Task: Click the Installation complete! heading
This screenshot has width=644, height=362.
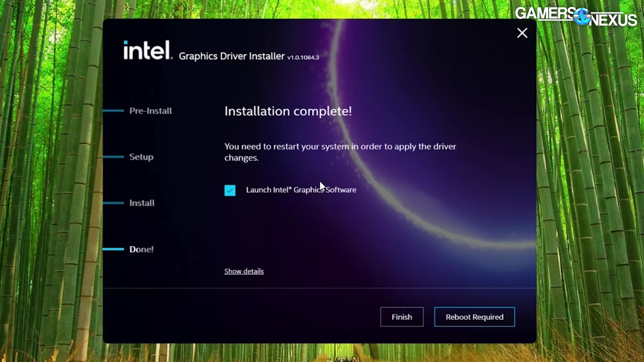Action: pyautogui.click(x=288, y=111)
